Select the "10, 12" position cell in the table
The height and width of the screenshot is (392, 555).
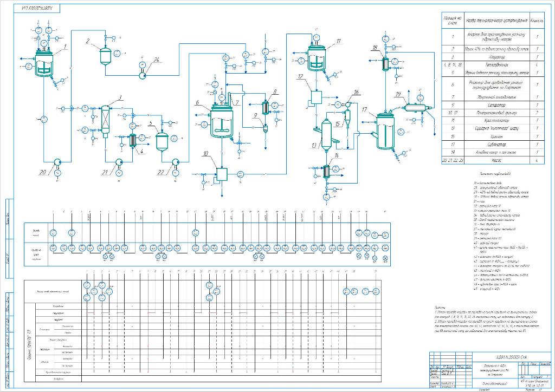coord(453,113)
